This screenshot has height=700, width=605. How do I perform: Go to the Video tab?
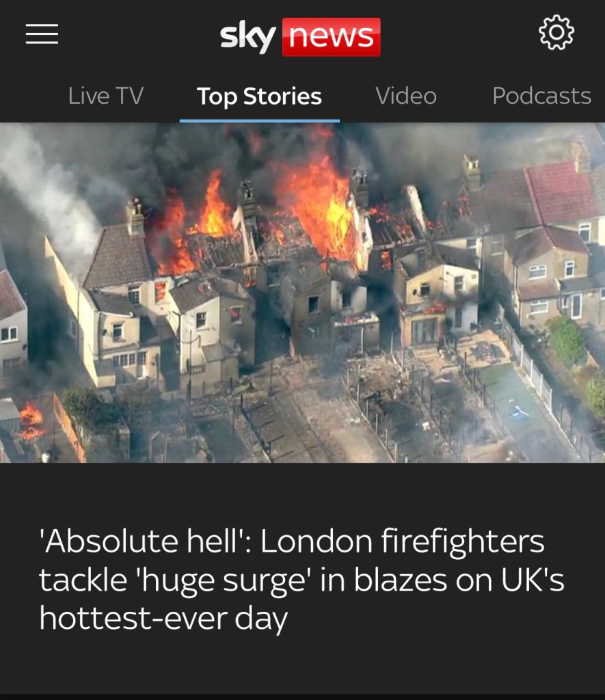pyautogui.click(x=406, y=96)
